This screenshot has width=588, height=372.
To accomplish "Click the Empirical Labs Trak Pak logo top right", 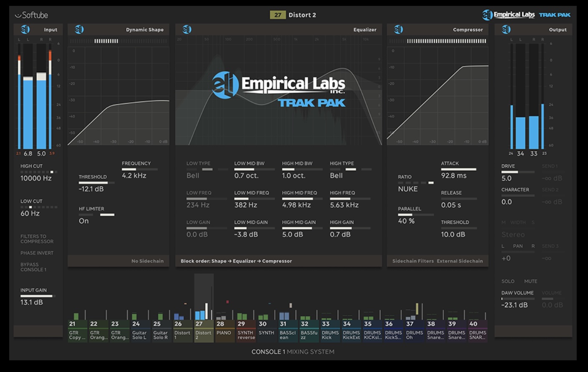I will [x=526, y=15].
